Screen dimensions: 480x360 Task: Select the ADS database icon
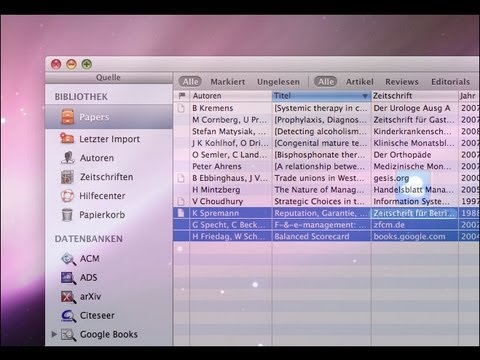(x=68, y=278)
